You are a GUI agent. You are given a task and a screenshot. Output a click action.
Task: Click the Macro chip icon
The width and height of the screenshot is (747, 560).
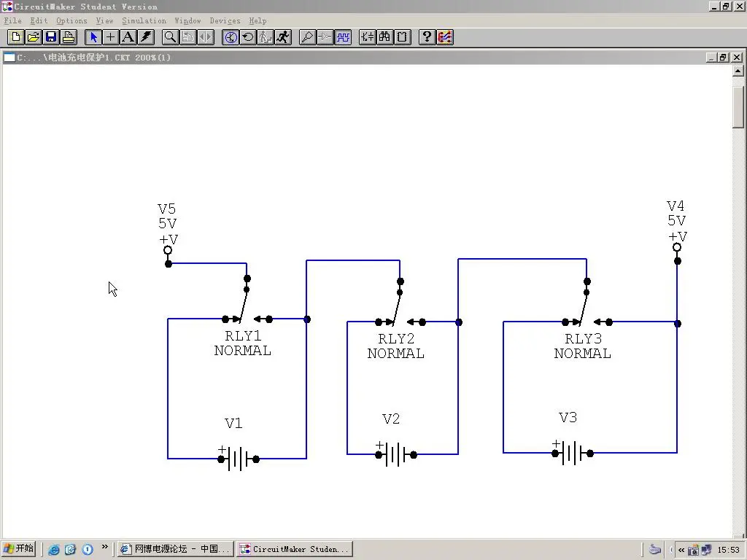[403, 37]
